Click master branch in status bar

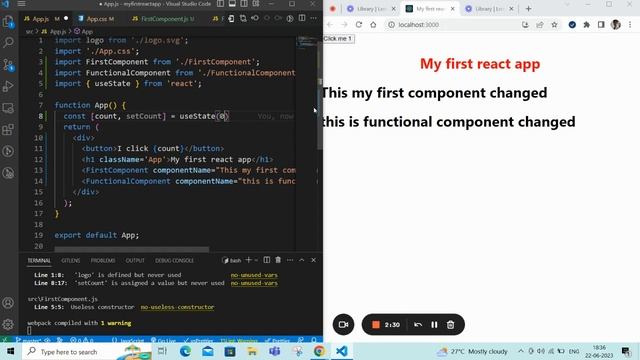(29, 340)
